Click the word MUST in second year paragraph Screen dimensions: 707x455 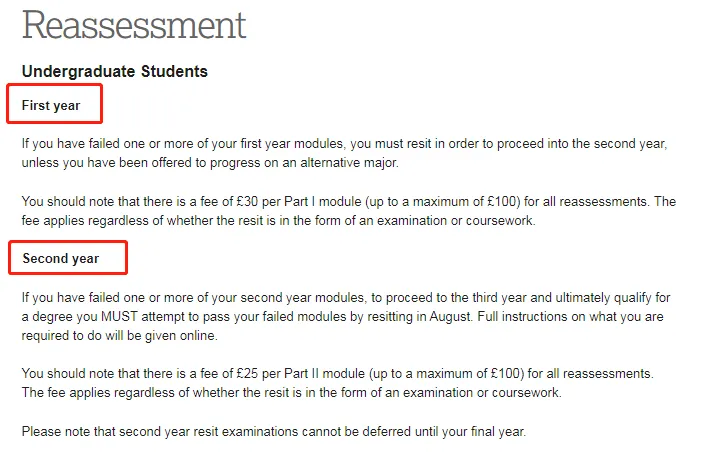[119, 317]
